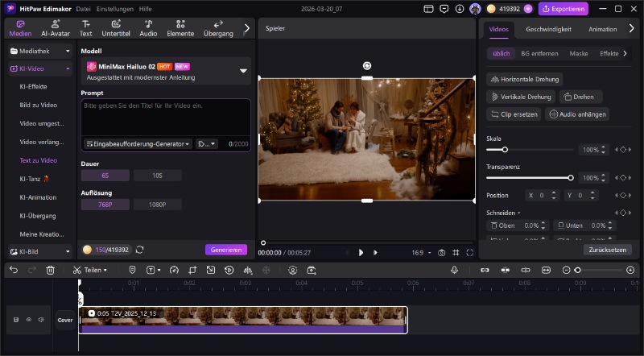The image size is (644, 356).
Task: Undo the last edit in timeline toolbar
Action: coord(14,270)
